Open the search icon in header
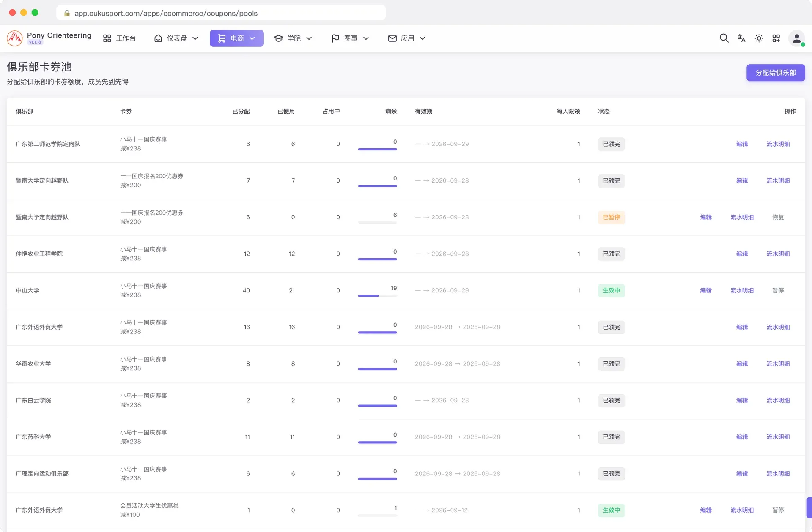The height and width of the screenshot is (532, 812). pyautogui.click(x=724, y=38)
